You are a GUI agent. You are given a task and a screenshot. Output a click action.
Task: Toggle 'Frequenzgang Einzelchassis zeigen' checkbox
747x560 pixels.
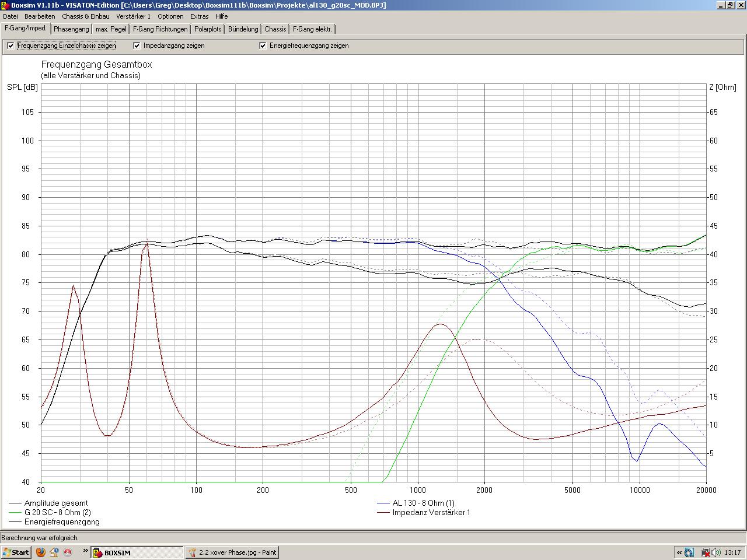coord(11,45)
